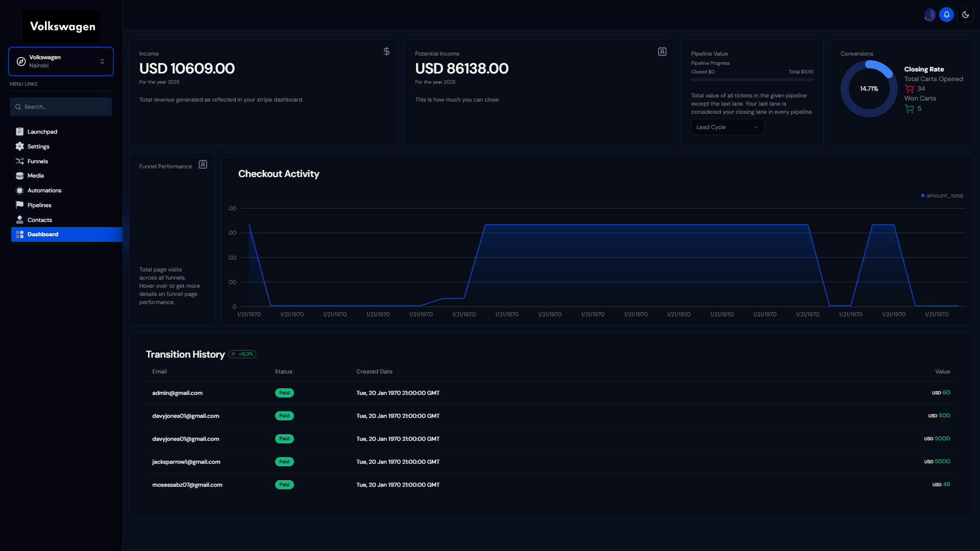The image size is (980, 551).
Task: Click the Closing Rate label
Action: tap(924, 69)
